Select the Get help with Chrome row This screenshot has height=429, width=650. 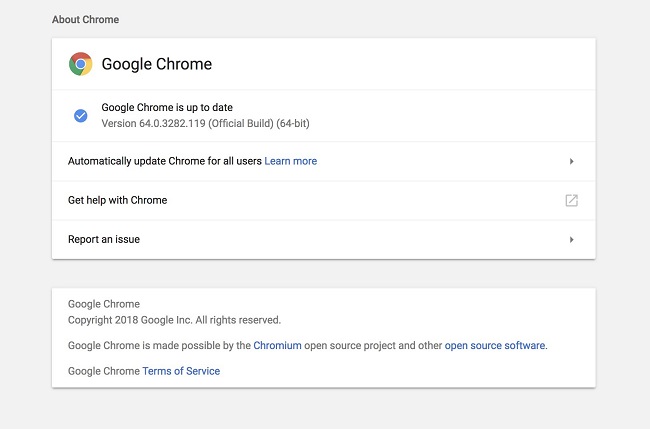pyautogui.click(x=118, y=200)
